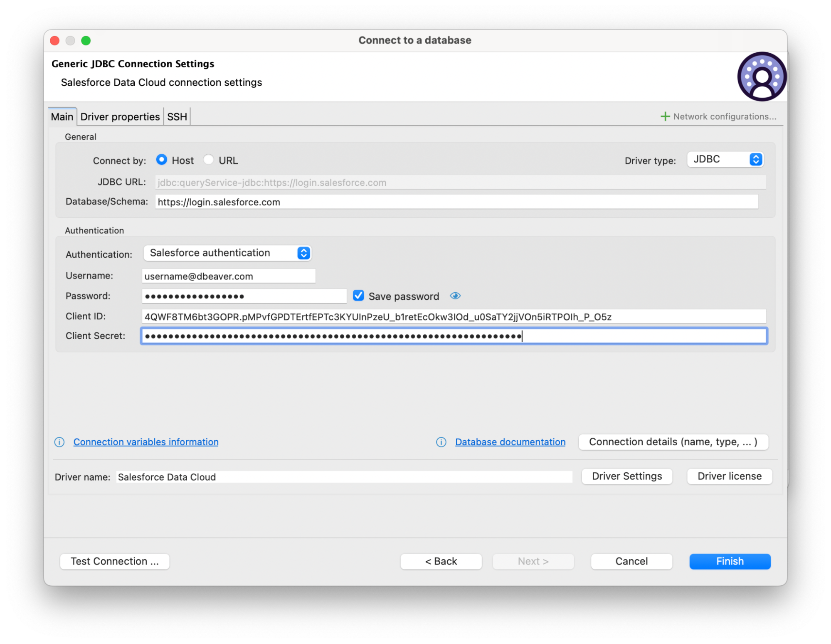Click the info icon beside Connection variables information
The image size is (831, 644).
point(59,442)
